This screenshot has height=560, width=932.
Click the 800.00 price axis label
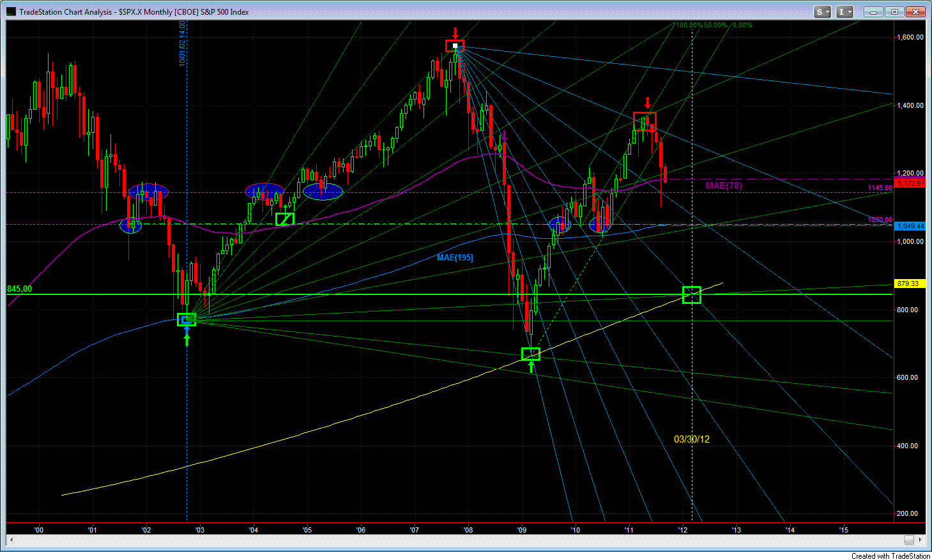(x=908, y=310)
